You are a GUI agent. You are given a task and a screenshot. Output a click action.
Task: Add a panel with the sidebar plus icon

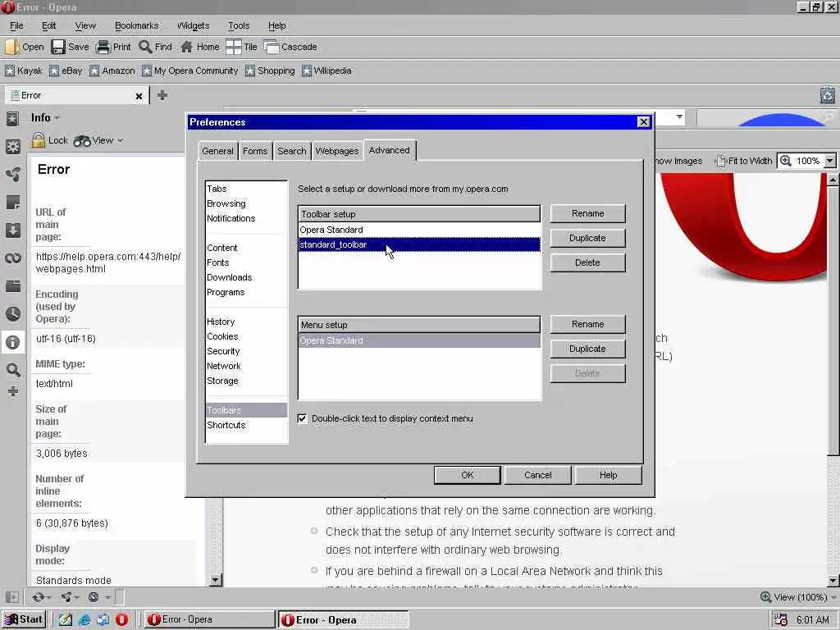(13, 391)
